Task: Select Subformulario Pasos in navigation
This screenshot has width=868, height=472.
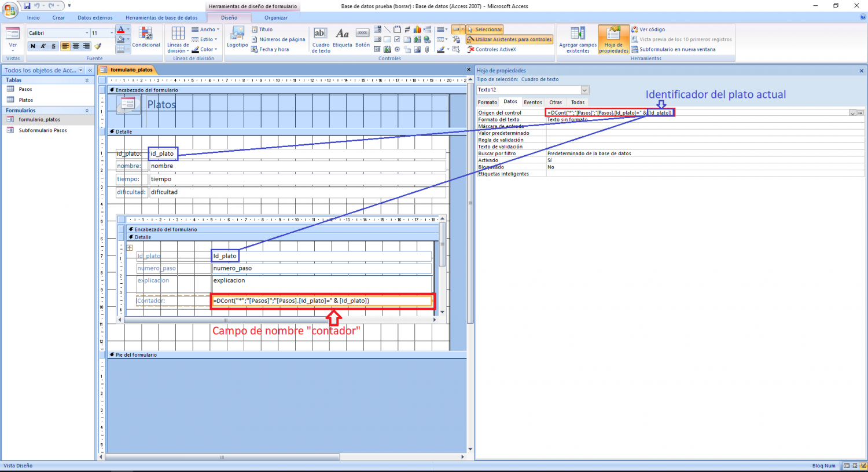Action: (43, 130)
